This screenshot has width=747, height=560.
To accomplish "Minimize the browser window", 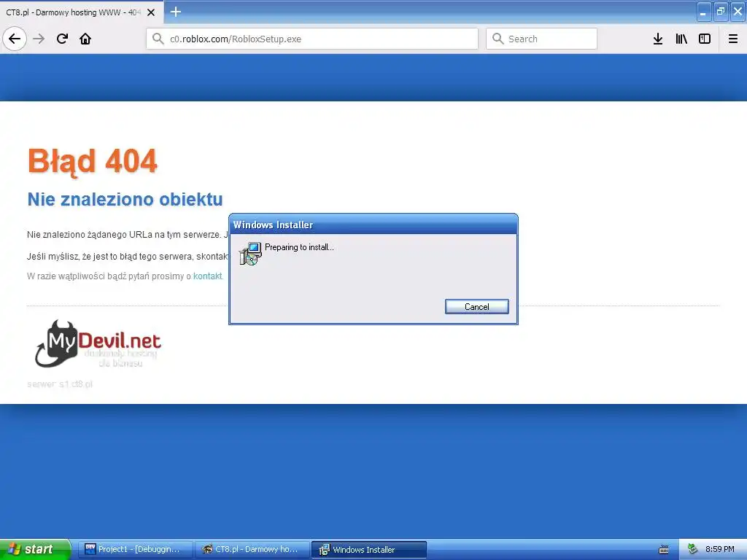I will tap(704, 12).
